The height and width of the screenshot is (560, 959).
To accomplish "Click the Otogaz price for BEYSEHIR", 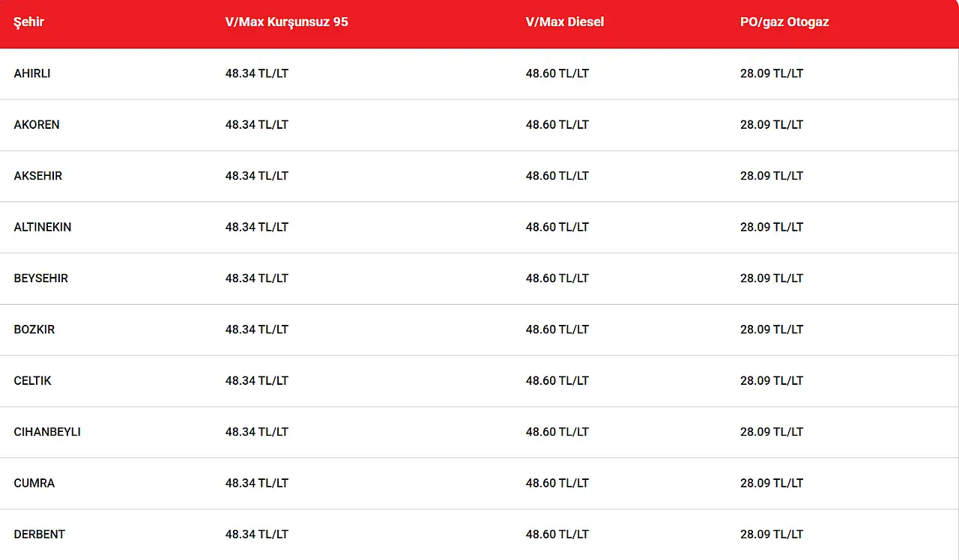I will (x=771, y=279).
